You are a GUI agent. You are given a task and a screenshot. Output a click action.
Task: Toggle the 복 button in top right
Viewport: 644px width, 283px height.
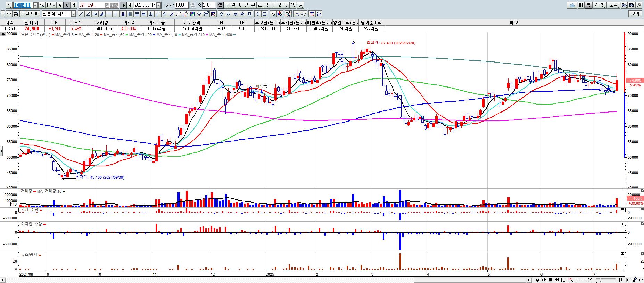588,5
